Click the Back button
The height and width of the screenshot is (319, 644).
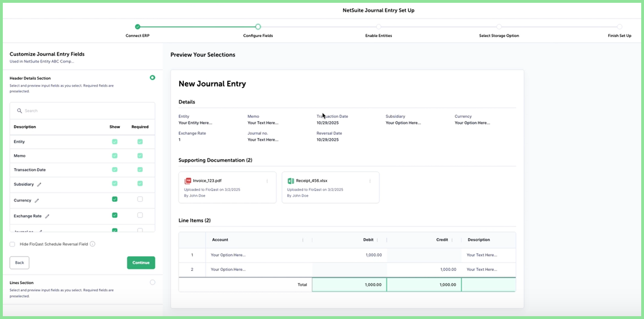click(x=19, y=263)
